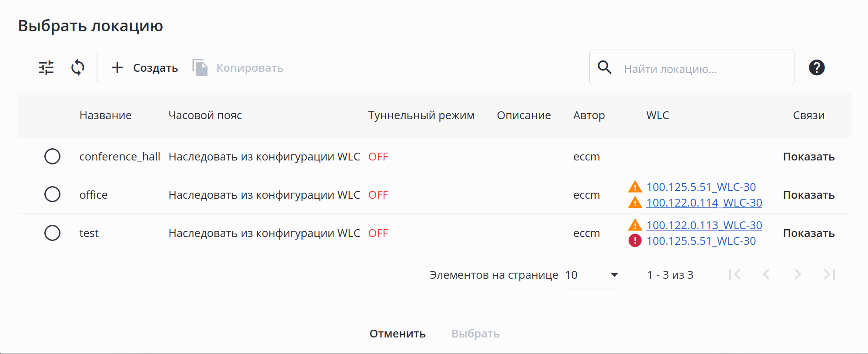Open the 100.122.0.113_WLC-30 link
The height and width of the screenshot is (354, 868).
704,225
